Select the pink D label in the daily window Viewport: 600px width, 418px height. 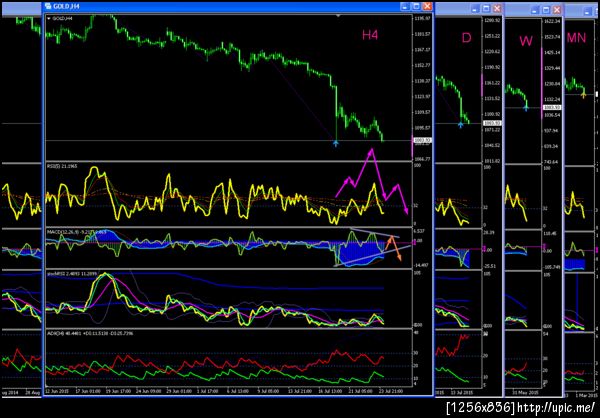click(466, 38)
